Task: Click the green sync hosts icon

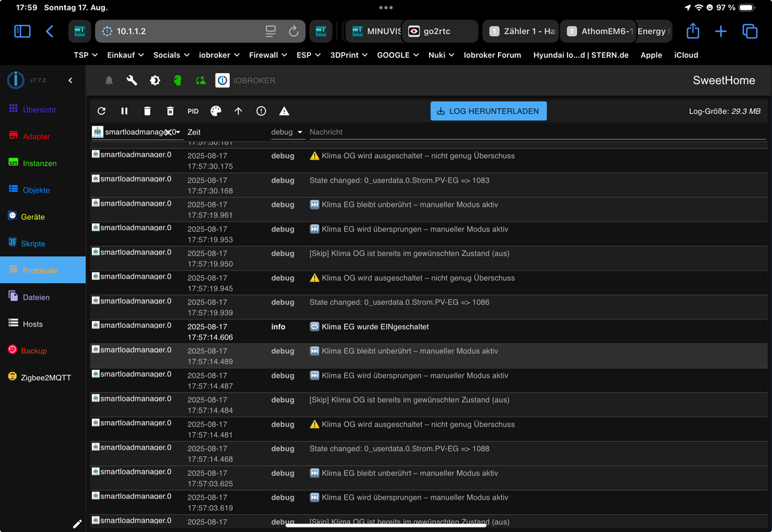Action: (x=201, y=80)
